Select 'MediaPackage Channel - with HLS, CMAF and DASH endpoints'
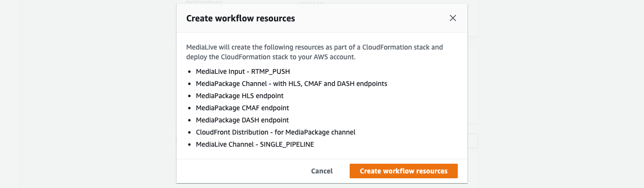644x188 pixels. tap(291, 84)
